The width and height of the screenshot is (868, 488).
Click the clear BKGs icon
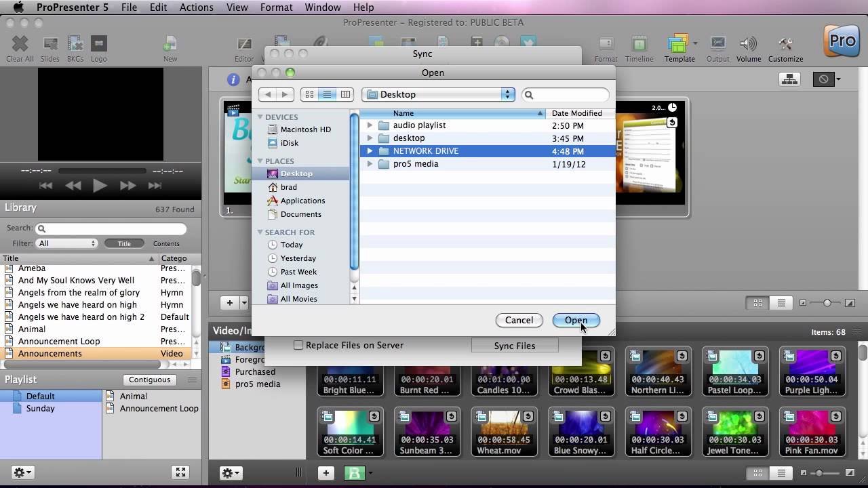point(75,45)
